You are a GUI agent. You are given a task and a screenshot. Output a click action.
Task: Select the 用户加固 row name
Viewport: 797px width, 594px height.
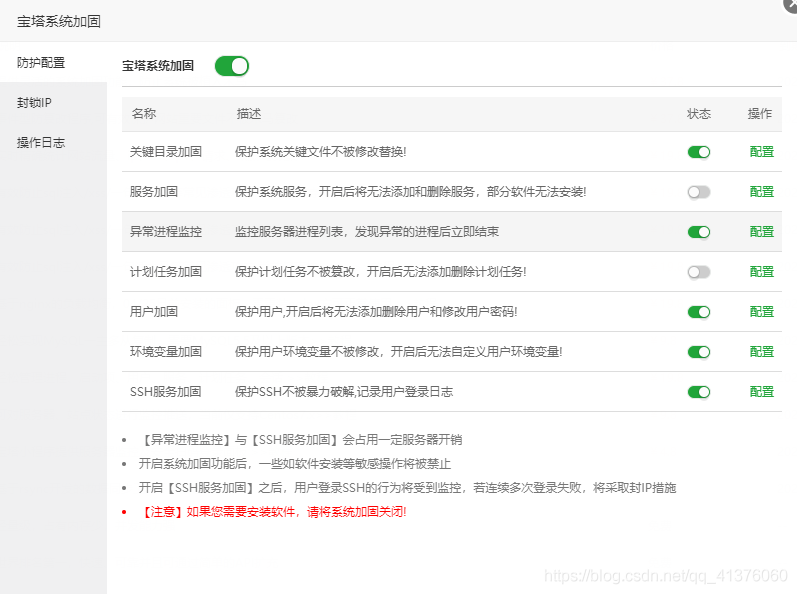[x=154, y=312]
